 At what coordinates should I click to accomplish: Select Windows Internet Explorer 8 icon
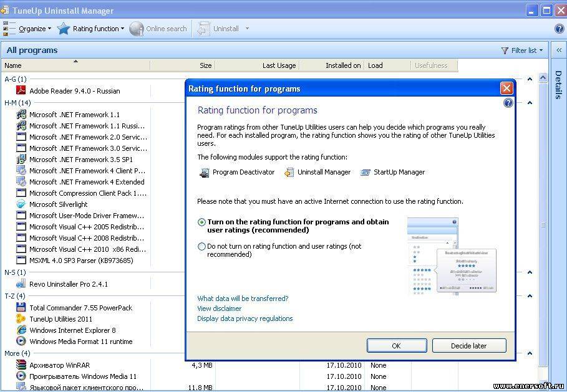pyautogui.click(x=21, y=330)
